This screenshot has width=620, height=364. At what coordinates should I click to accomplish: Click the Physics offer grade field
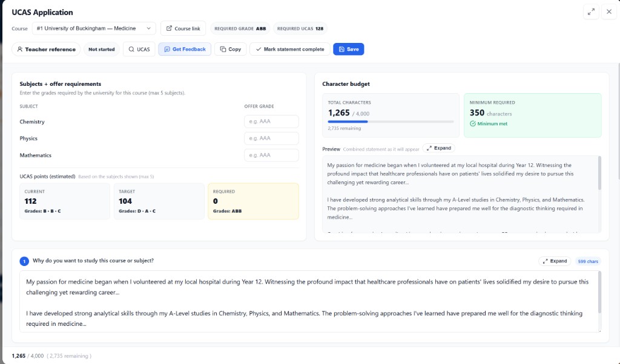(271, 138)
